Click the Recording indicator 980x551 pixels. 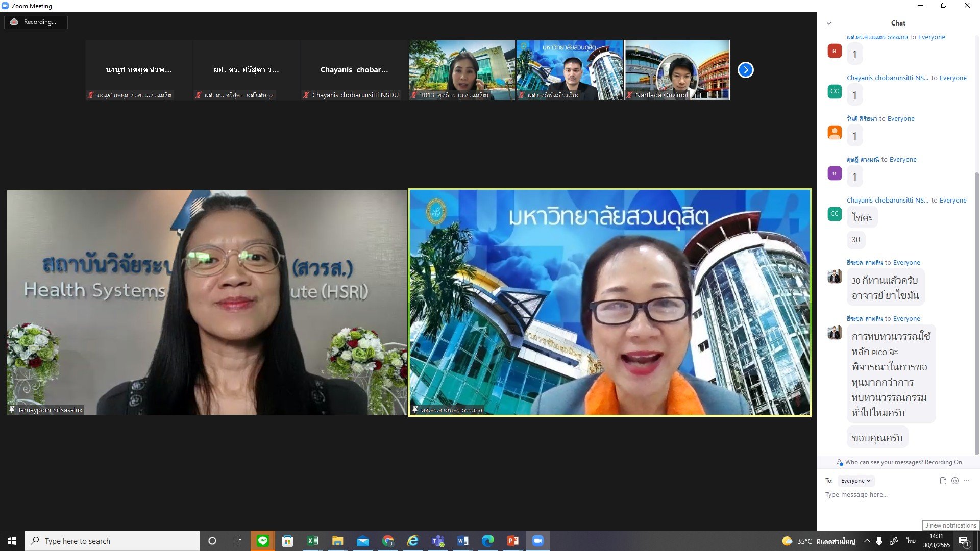[x=36, y=22]
